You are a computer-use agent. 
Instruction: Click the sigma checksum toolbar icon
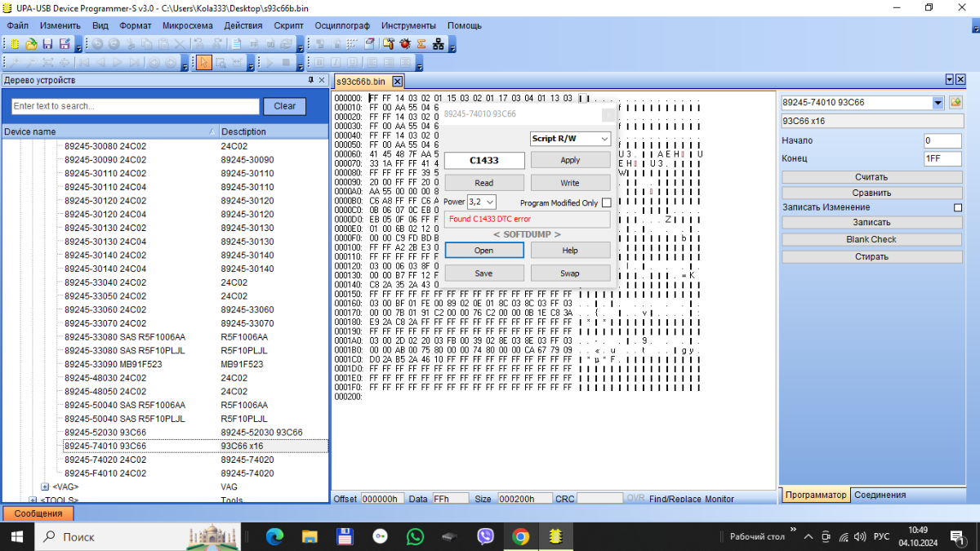pos(421,44)
